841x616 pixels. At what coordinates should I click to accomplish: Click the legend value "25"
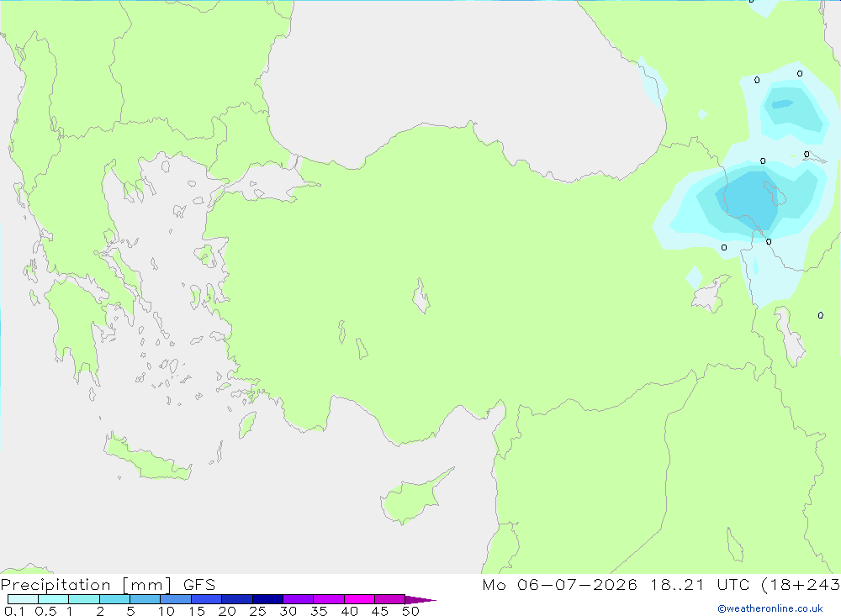pyautogui.click(x=258, y=611)
